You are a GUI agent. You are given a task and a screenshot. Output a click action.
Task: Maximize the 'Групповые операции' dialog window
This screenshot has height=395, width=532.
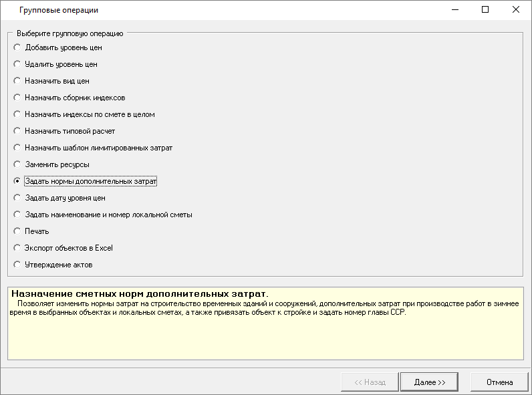tap(485, 10)
